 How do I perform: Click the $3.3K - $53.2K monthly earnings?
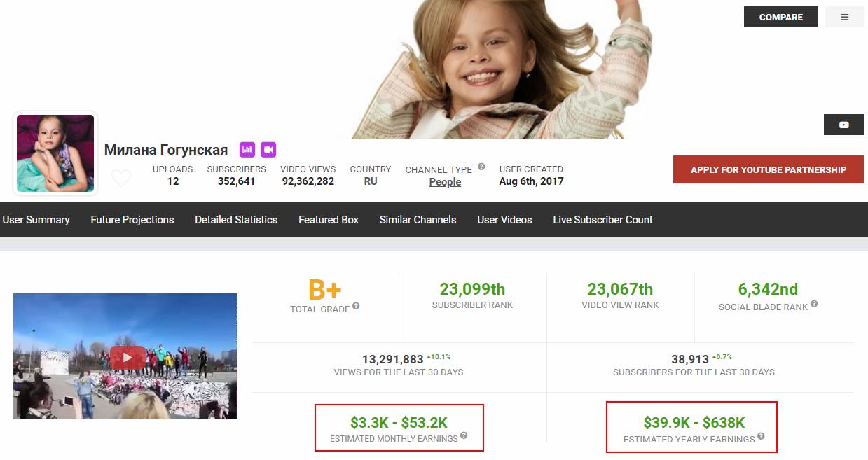point(399,422)
